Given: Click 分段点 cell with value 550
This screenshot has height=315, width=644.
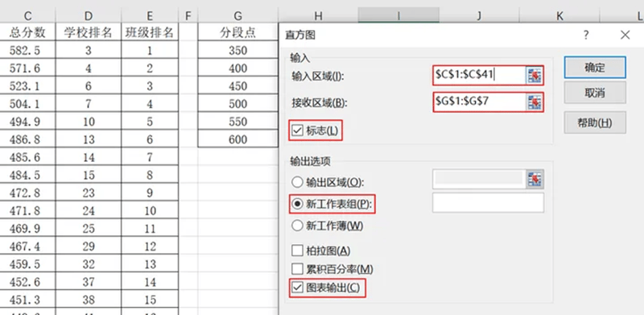Looking at the screenshot, I should (x=237, y=122).
